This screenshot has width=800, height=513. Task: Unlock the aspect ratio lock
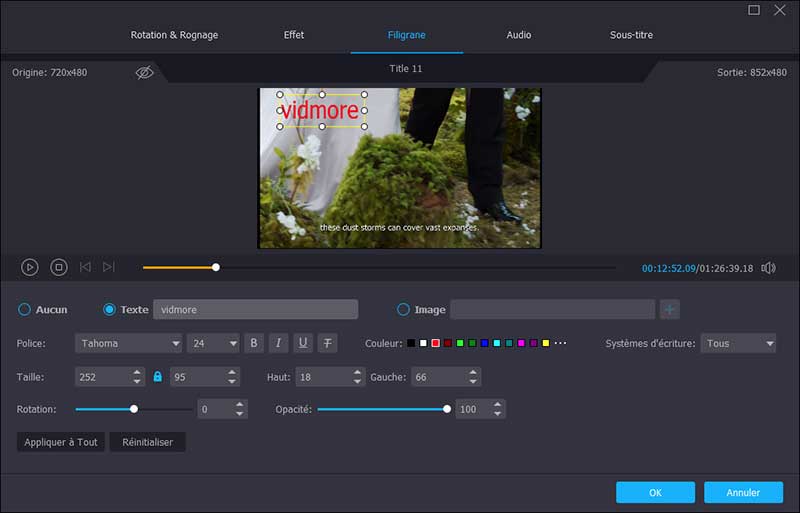(157, 377)
